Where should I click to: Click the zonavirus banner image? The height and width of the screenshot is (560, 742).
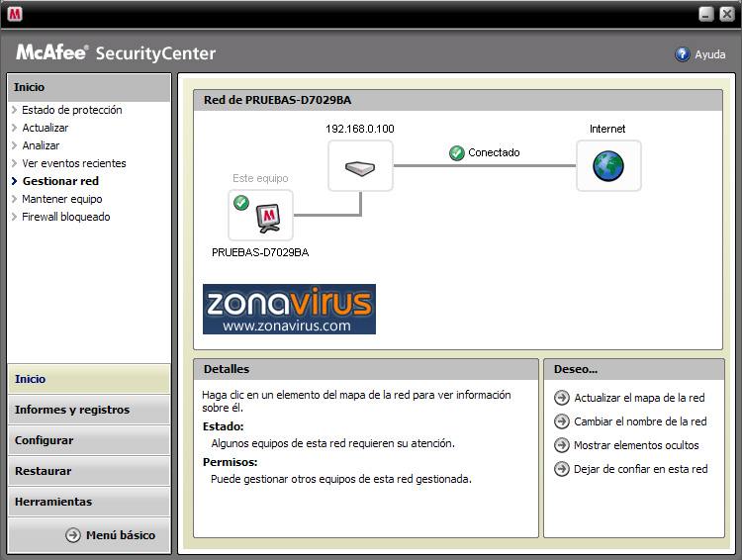[x=289, y=309]
